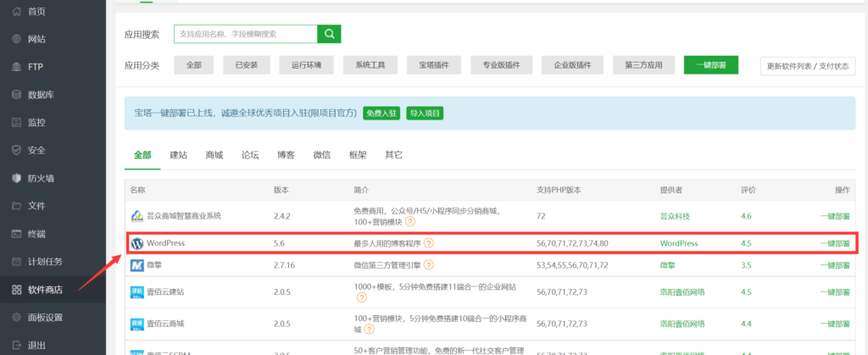
Task: Click the app search input field
Action: click(246, 34)
